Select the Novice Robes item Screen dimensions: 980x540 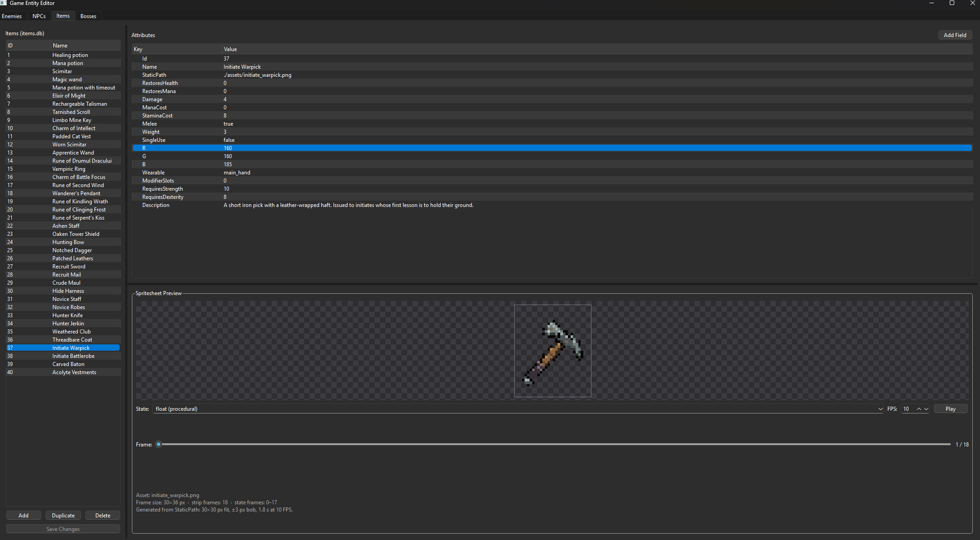coord(63,307)
